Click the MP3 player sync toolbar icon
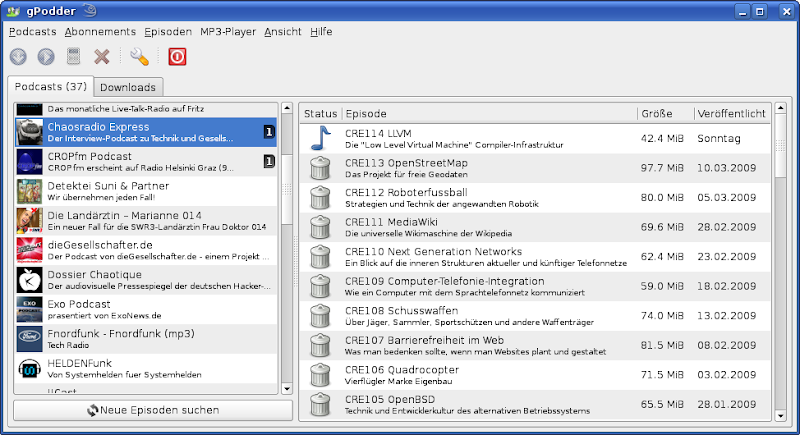 point(73,56)
